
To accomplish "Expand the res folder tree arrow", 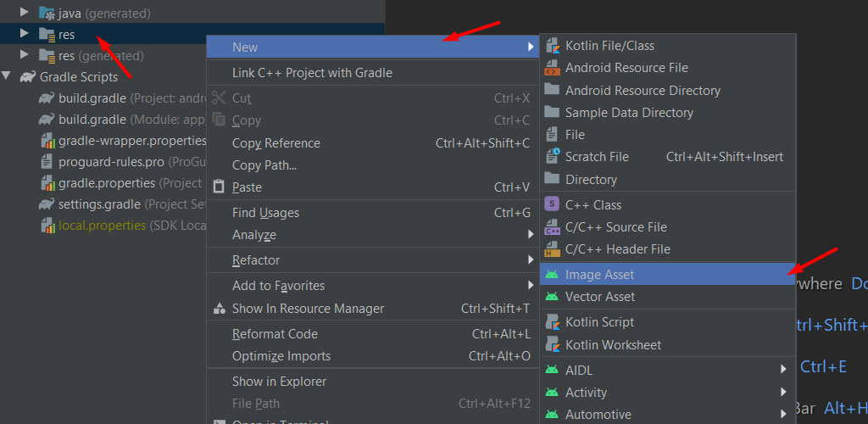I will point(25,35).
